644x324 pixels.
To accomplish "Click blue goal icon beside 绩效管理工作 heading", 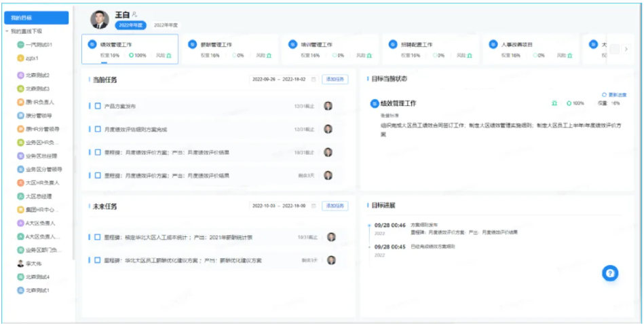I will tap(374, 104).
